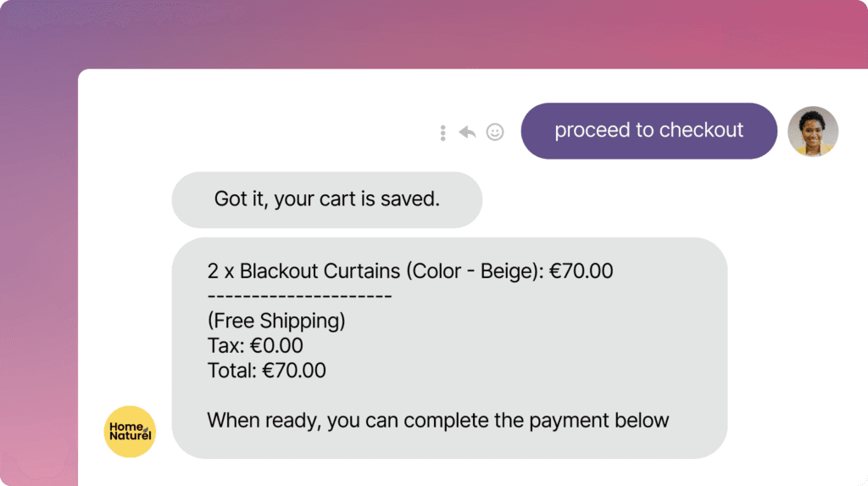Select the Blackout Curtains item line

point(410,271)
